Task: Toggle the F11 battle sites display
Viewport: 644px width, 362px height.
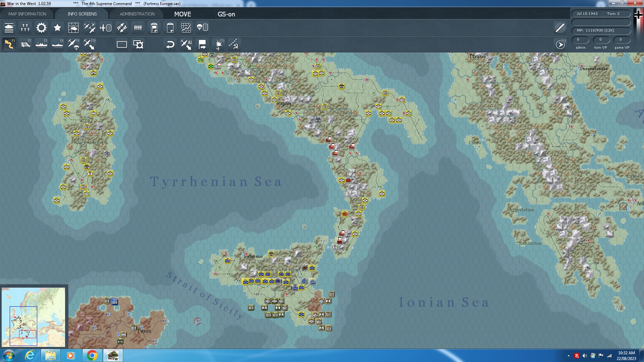Action: [219, 44]
